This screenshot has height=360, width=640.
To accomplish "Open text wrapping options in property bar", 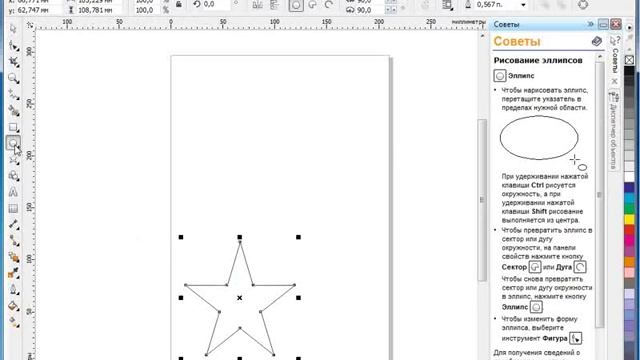I will 447,5.
